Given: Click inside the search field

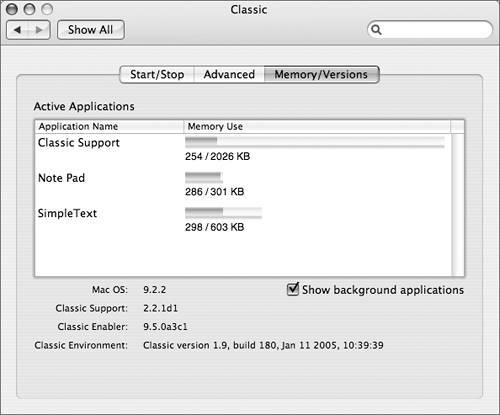Looking at the screenshot, I should (430, 30).
